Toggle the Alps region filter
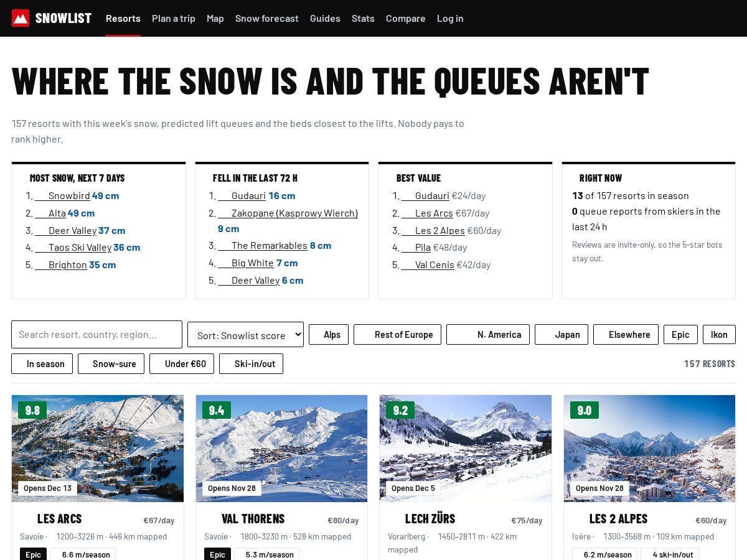 point(329,335)
